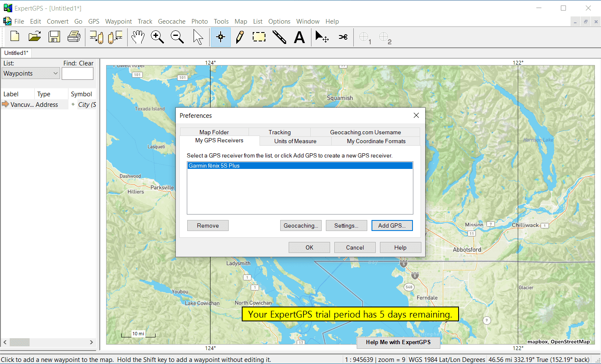The width and height of the screenshot is (601, 364).
Task: Select the My GPS Receivers tab
Action: pos(219,141)
